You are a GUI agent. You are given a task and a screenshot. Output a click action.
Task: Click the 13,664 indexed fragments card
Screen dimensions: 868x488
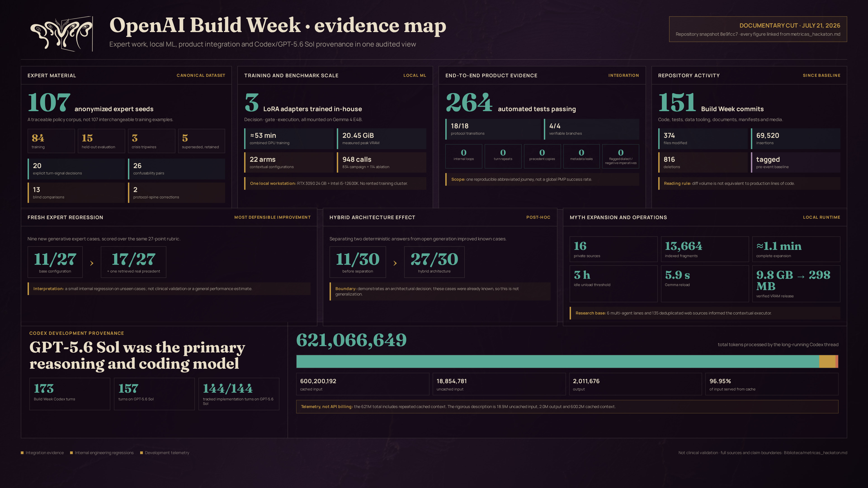[705, 249]
